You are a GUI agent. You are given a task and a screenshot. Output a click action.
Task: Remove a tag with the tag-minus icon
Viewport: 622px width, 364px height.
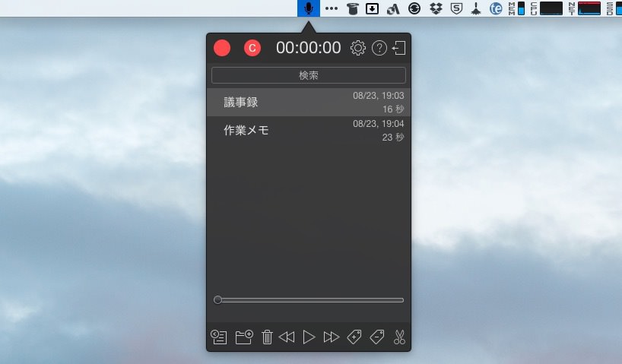377,337
